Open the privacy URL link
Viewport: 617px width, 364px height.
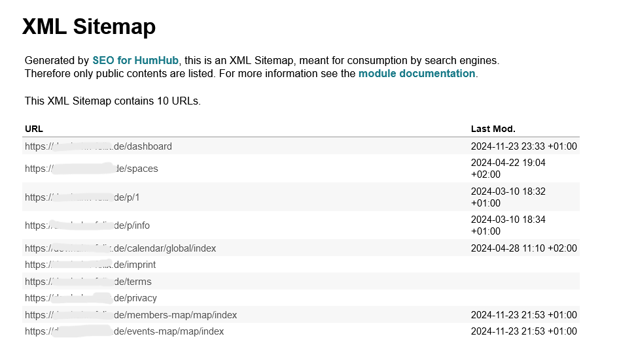(91, 298)
